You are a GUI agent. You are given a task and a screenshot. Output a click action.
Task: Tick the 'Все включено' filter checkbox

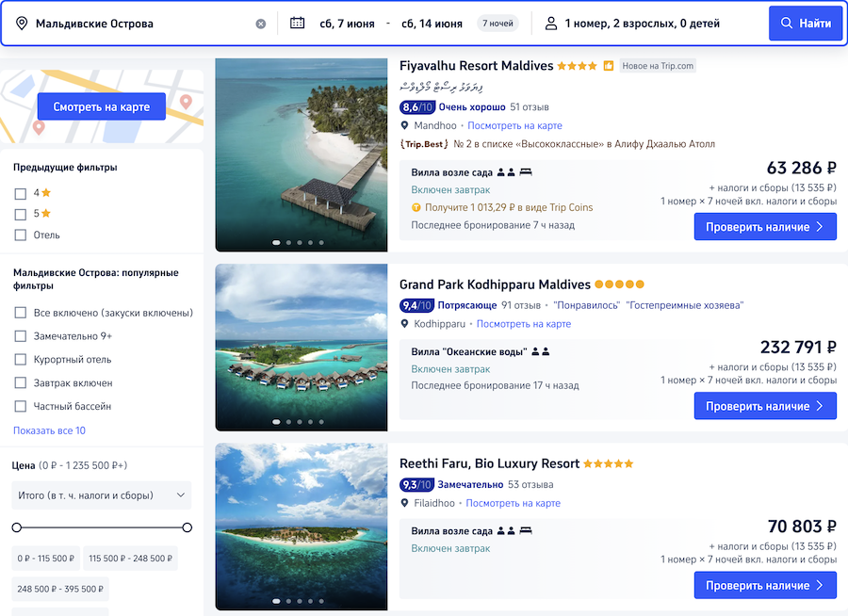(x=21, y=313)
